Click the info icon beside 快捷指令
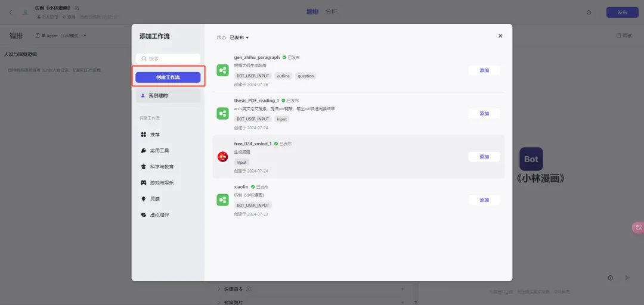Viewport: 644px width, 305px height. [x=248, y=289]
